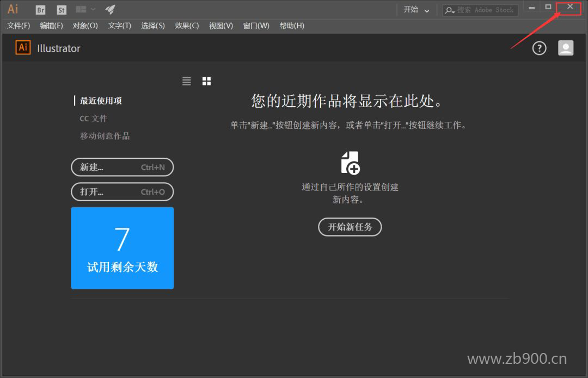Switch to list view of recent files
This screenshot has height=378, width=588.
pyautogui.click(x=187, y=81)
